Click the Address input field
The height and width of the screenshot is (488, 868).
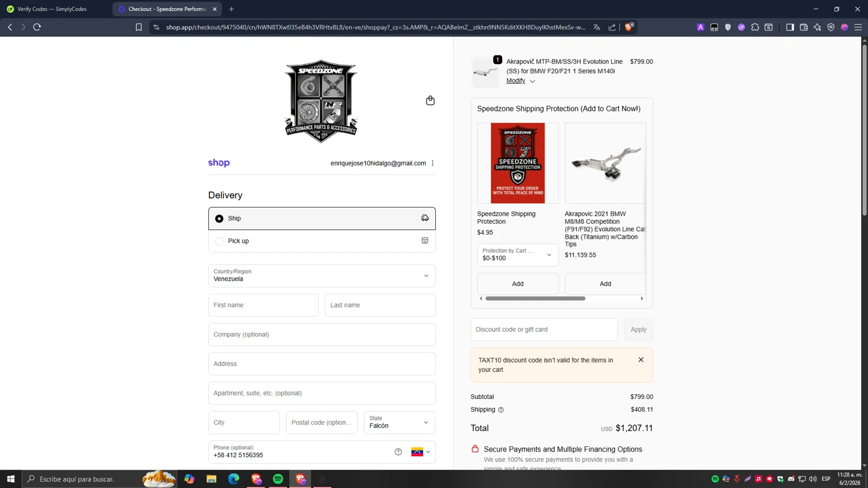pos(322,364)
